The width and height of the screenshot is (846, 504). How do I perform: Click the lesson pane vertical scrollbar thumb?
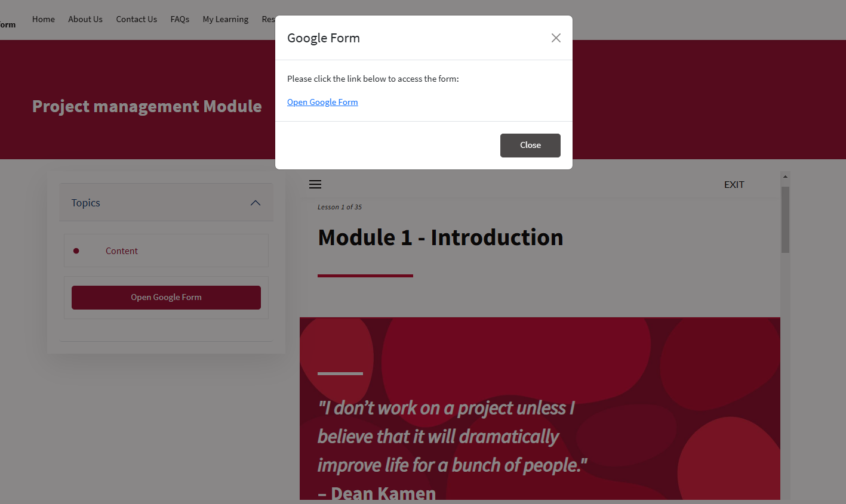point(785,219)
